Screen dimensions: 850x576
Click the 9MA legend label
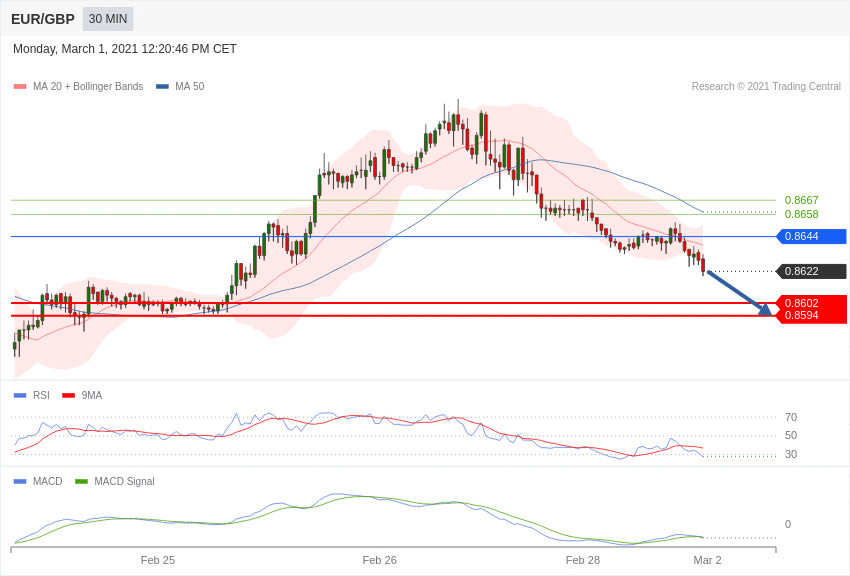click(x=92, y=396)
